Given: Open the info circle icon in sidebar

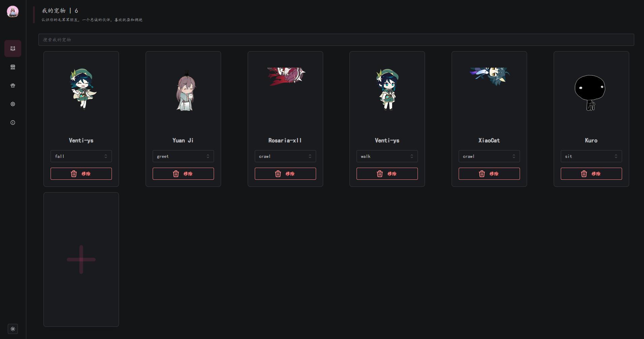Looking at the screenshot, I should click(x=13, y=123).
